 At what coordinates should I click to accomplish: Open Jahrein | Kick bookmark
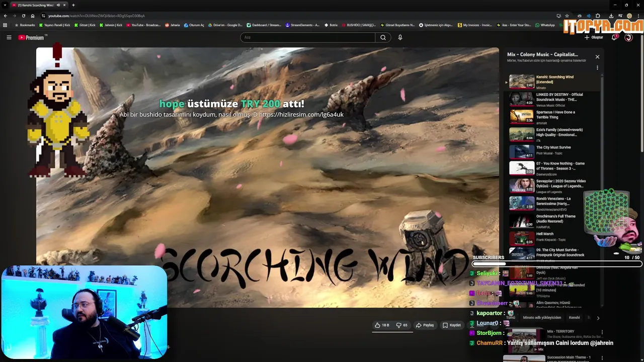pos(111,25)
